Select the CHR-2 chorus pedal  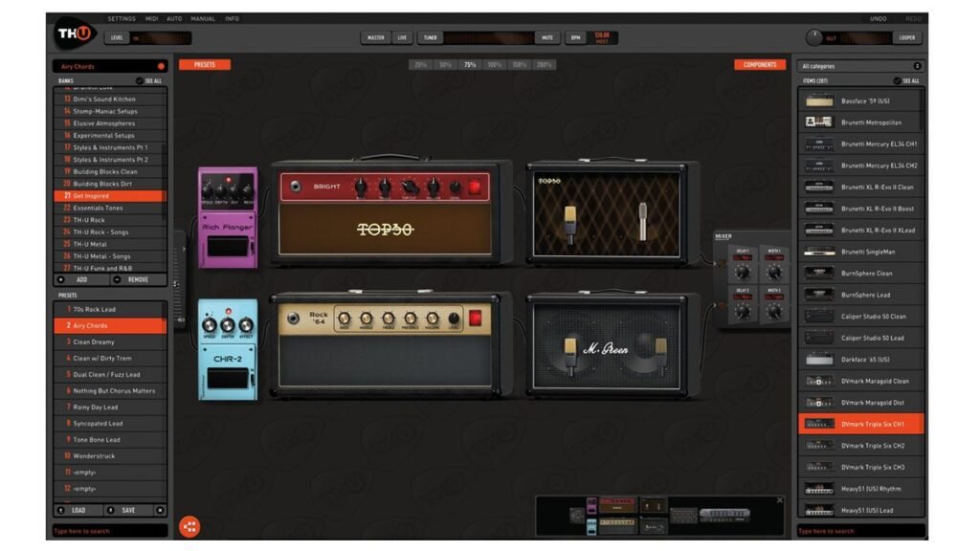coord(228,348)
